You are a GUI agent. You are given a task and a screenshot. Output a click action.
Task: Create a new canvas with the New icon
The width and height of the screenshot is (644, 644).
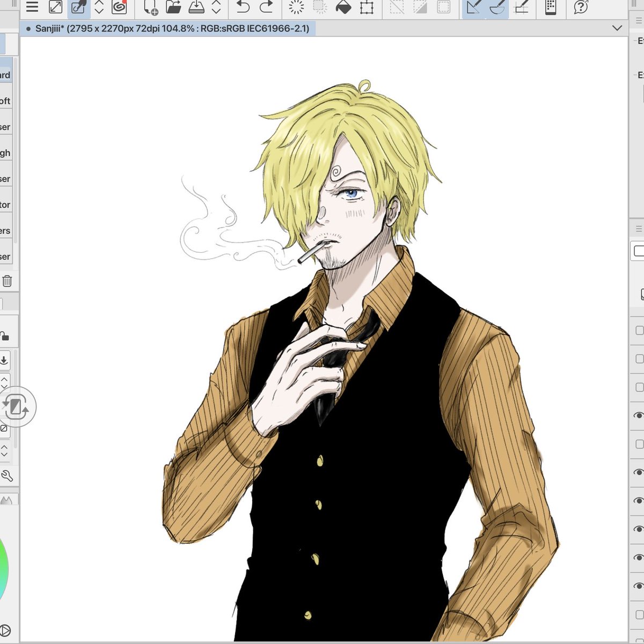[x=150, y=7]
